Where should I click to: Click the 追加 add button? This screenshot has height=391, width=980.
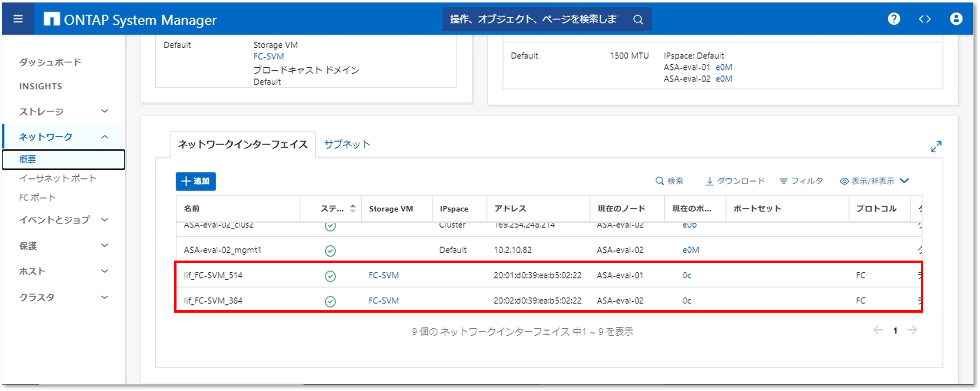pyautogui.click(x=196, y=181)
